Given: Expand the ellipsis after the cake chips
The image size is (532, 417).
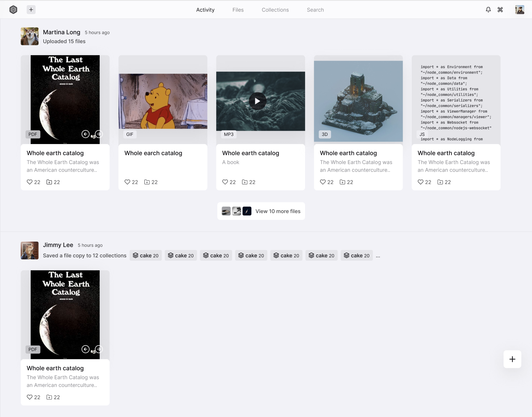Looking at the screenshot, I should tap(378, 256).
